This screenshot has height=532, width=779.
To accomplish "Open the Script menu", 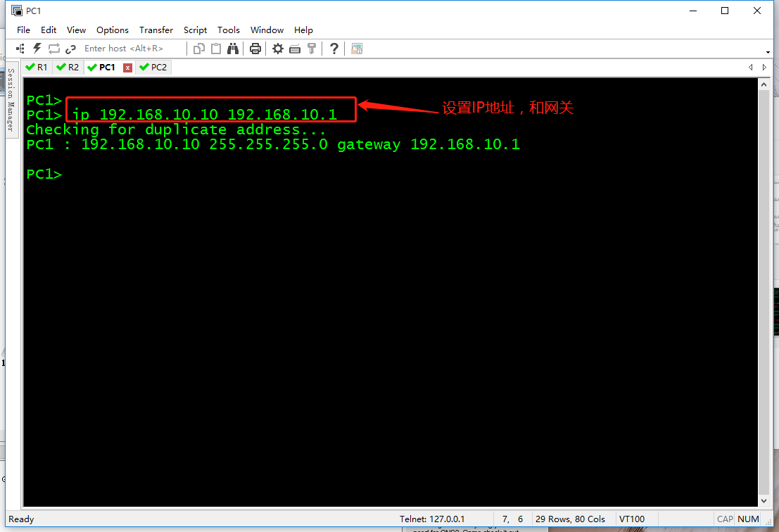I will (x=195, y=30).
